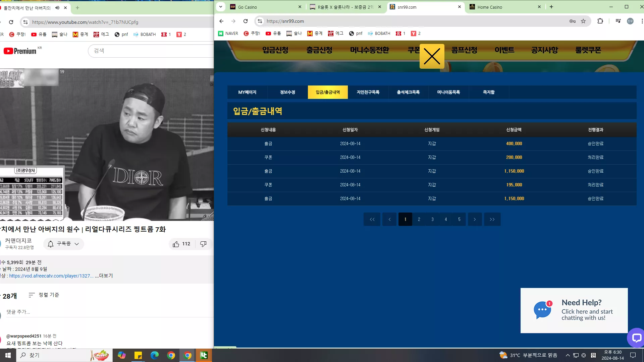Click the snr99.com address bar
644x362 pixels.
coord(416,21)
